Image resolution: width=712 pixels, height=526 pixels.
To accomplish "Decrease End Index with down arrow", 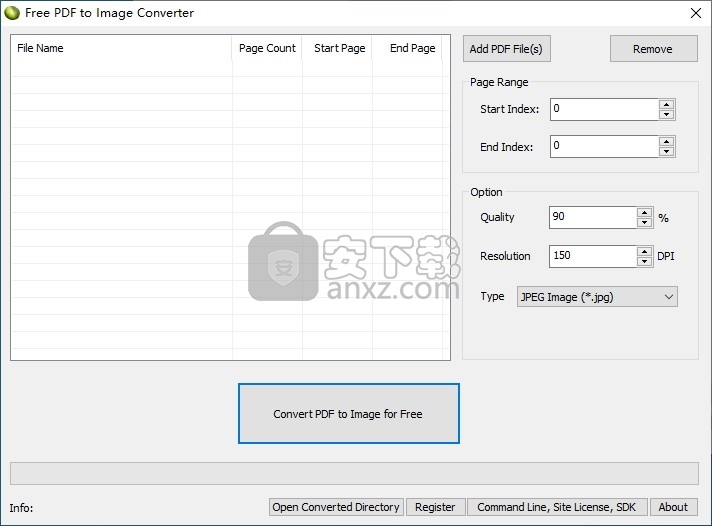I will click(667, 152).
